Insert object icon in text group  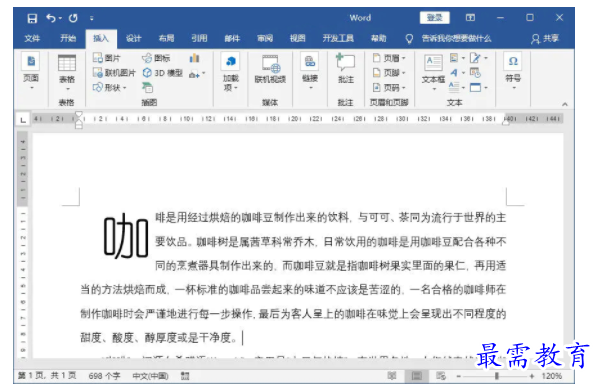pos(479,87)
